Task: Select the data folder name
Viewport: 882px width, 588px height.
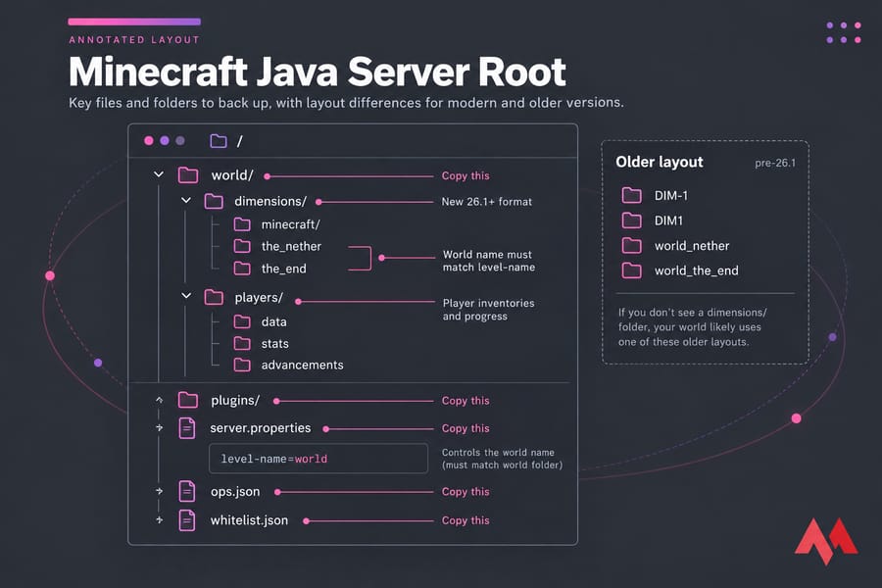Action: 274,321
